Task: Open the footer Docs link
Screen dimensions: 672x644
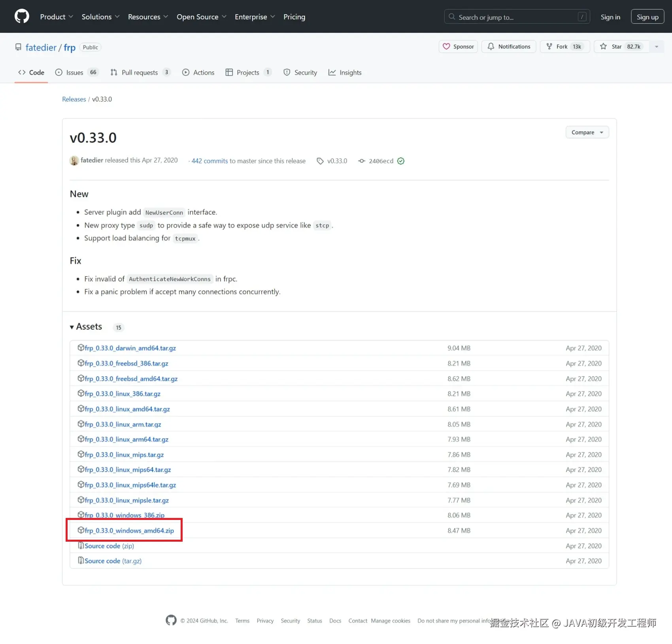Action: point(335,621)
